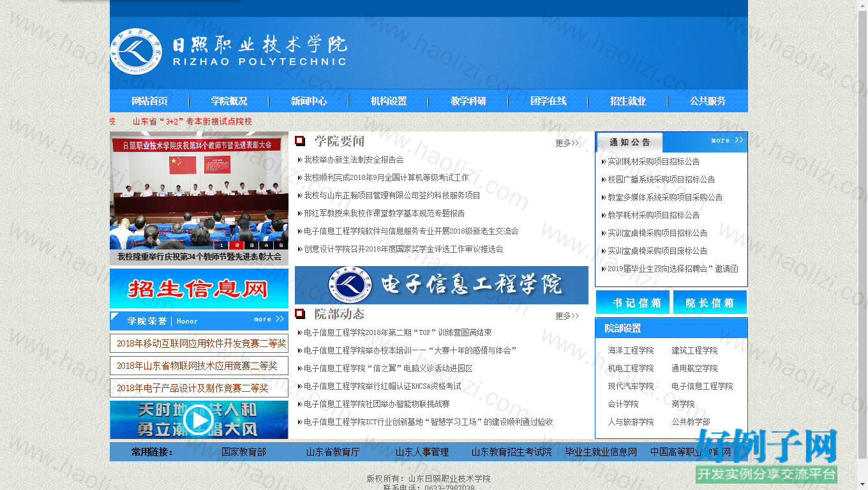Image resolution: width=868 pixels, height=490 pixels.
Task: Play the promotional video thumbnail
Action: coord(198,420)
